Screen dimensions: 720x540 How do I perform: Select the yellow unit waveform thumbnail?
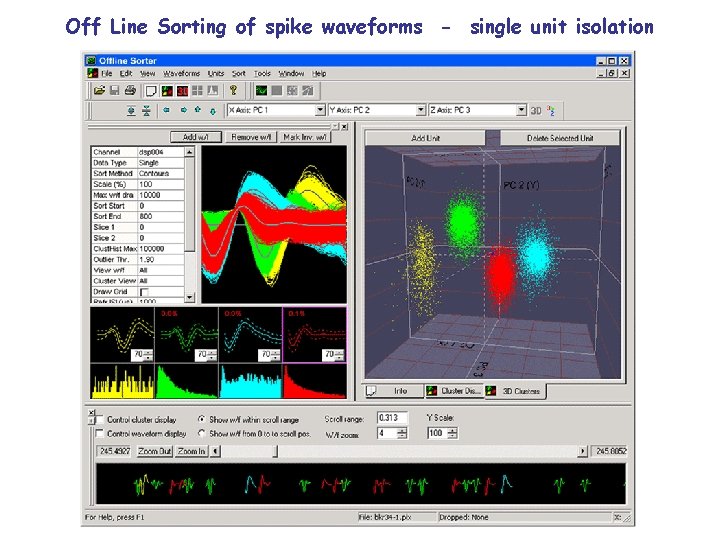pyautogui.click(x=122, y=335)
